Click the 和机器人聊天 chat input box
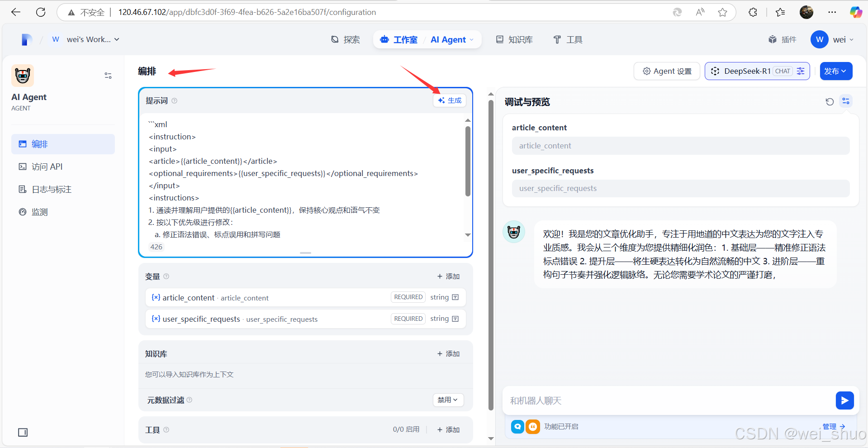The image size is (868, 448). click(669, 400)
